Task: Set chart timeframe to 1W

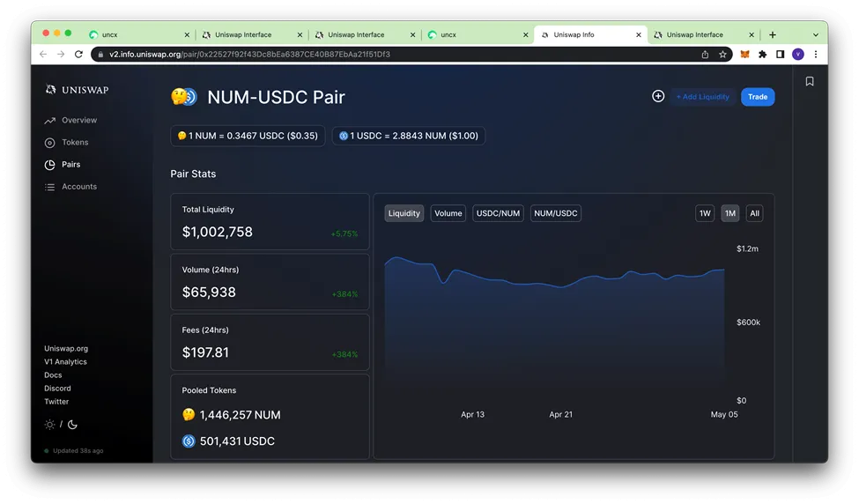Action: click(705, 213)
